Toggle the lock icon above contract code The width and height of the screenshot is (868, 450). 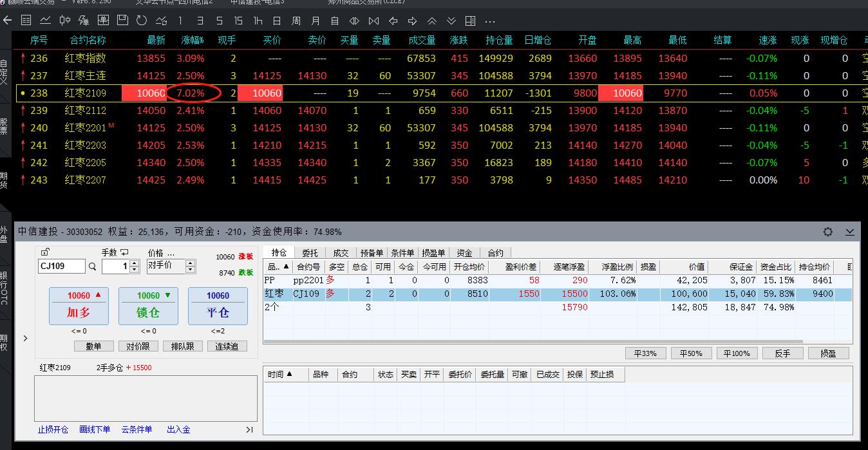[x=45, y=252]
